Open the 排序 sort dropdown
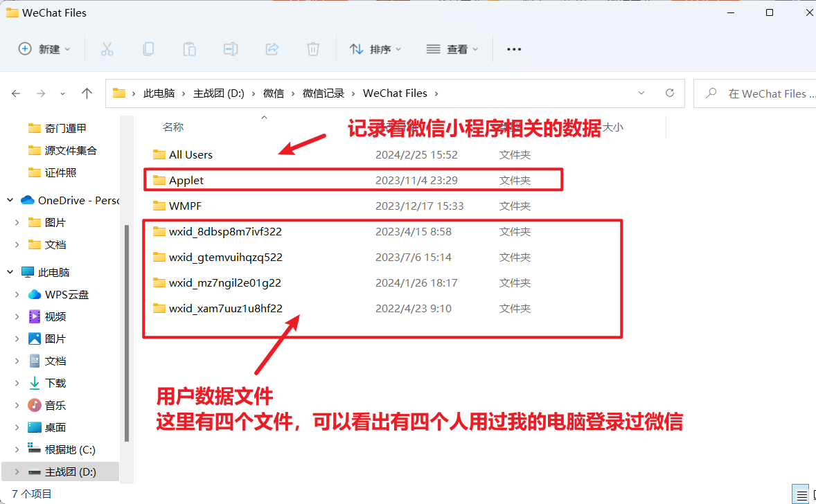Viewport: 816px width, 504px height. pos(375,49)
